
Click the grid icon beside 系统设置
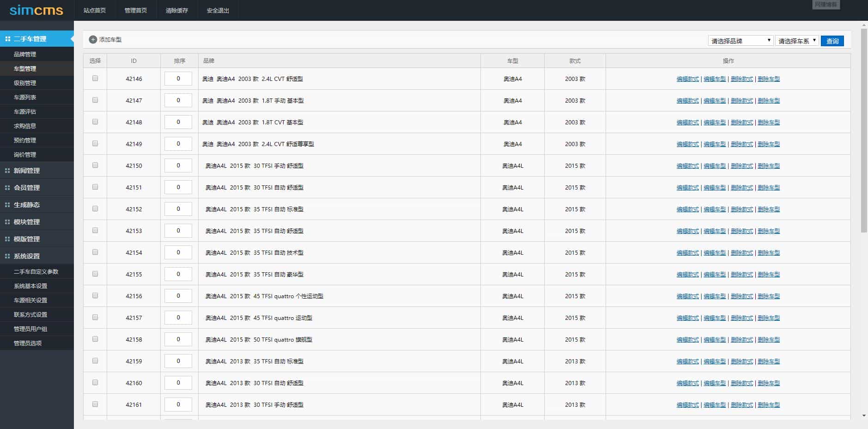click(7, 256)
